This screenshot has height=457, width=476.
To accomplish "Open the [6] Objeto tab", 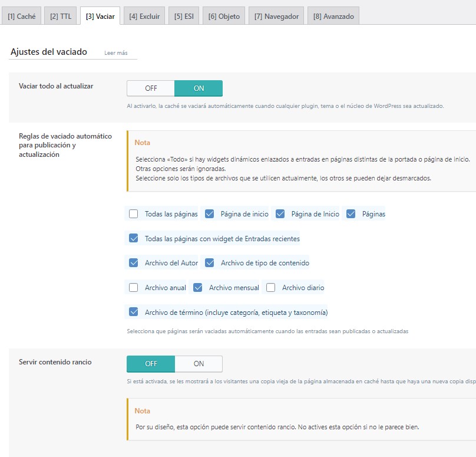I will pos(224,17).
